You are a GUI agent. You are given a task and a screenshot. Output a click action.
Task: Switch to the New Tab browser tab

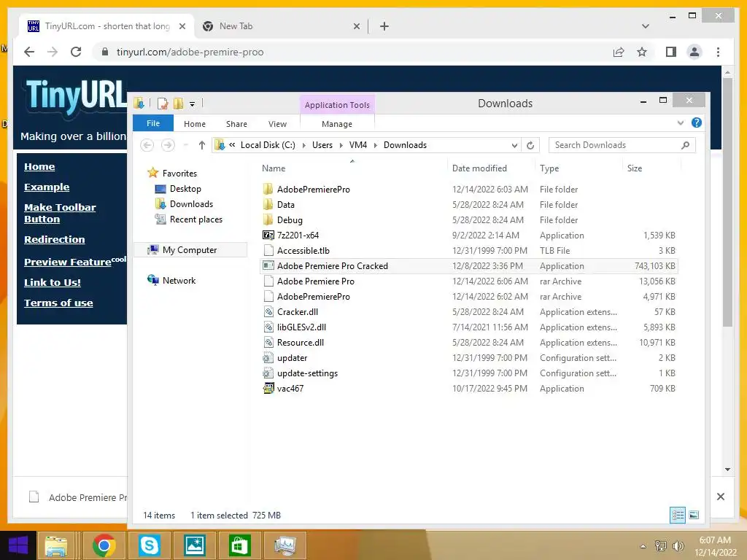(x=281, y=26)
